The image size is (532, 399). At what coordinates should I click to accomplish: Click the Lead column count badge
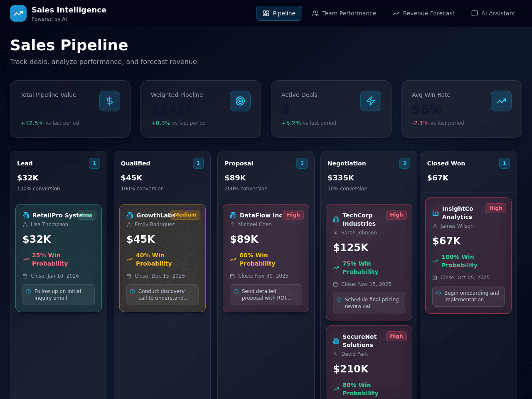click(94, 163)
